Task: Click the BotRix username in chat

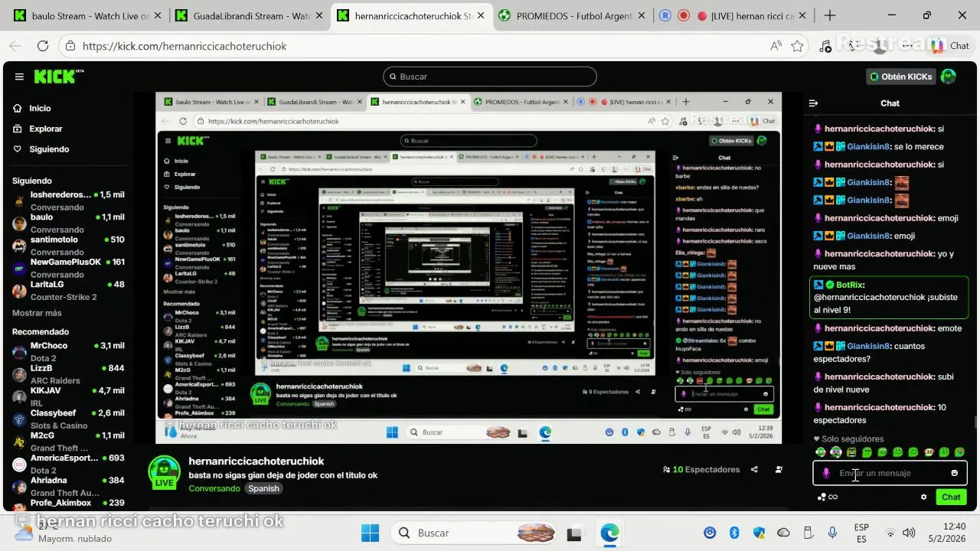Action: (x=850, y=285)
